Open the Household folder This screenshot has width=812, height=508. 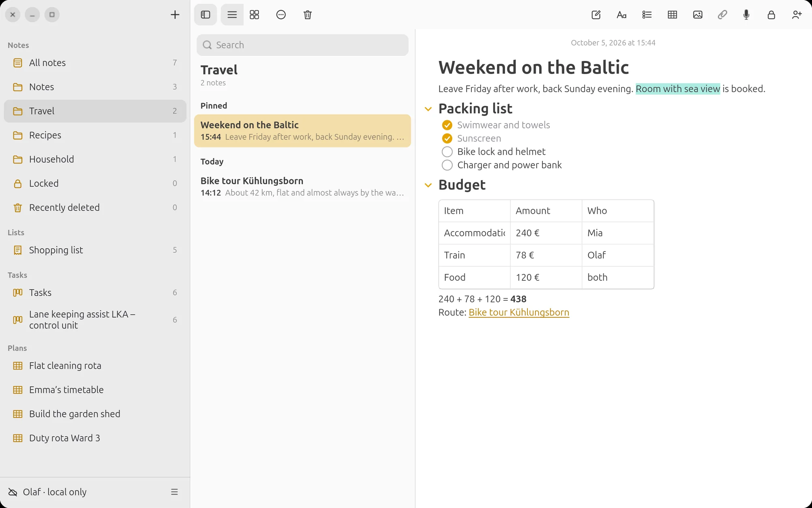[x=95, y=159]
